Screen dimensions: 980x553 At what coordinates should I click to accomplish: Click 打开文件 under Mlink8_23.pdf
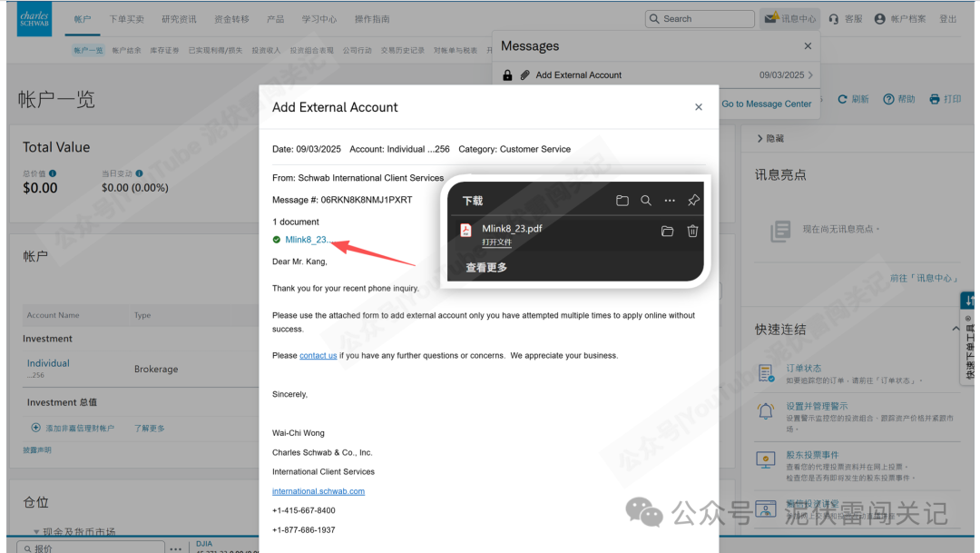(497, 242)
